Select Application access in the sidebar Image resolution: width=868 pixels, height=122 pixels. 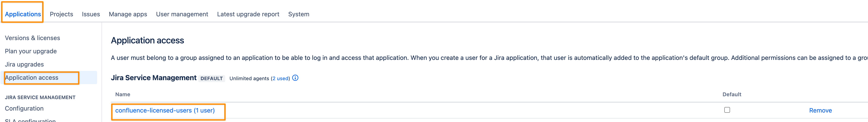[x=32, y=78]
